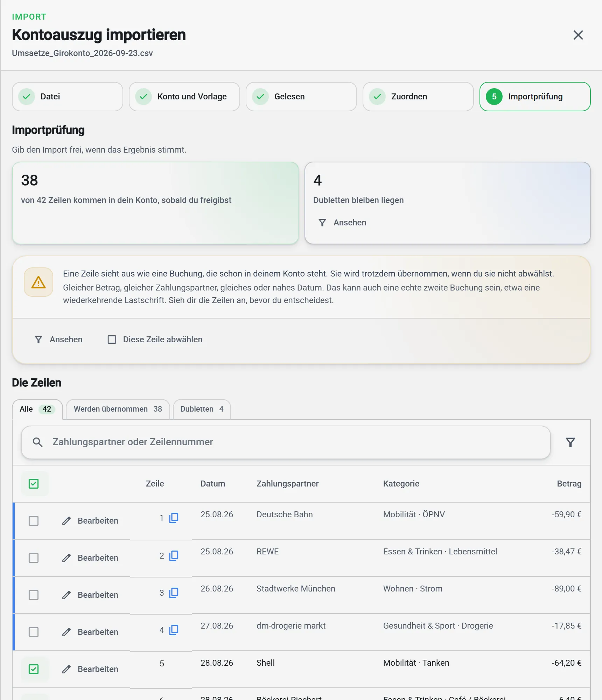Click category 'Mobilität · Tanken'
The image size is (602, 700).
(x=416, y=663)
